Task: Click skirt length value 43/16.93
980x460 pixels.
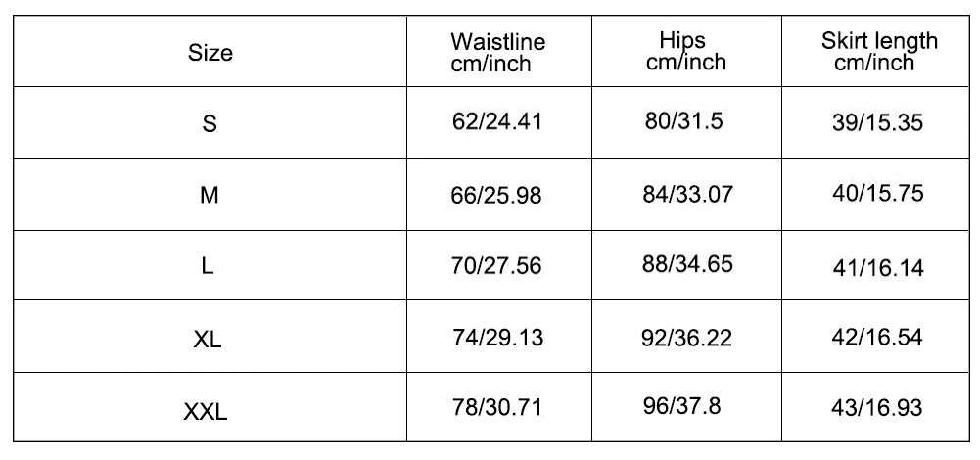Action: 878,407
